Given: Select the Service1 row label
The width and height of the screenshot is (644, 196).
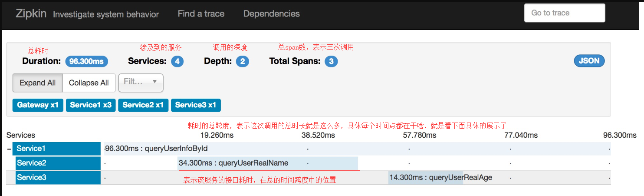Looking at the screenshot, I should click(57, 149).
